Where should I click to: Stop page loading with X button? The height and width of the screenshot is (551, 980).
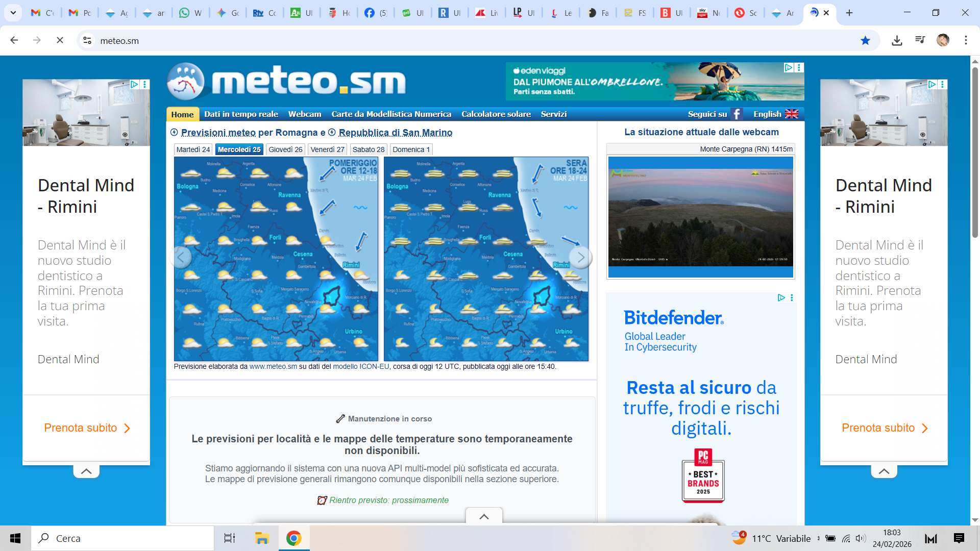click(x=60, y=41)
